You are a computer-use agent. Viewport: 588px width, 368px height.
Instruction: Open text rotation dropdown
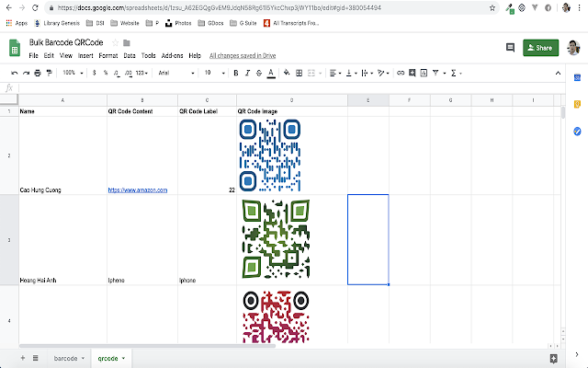point(383,73)
